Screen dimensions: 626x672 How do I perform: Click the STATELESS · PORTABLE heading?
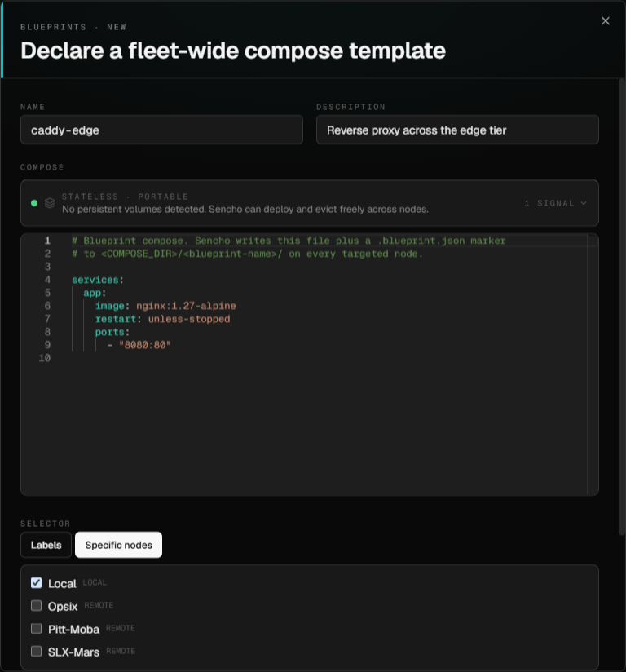pos(125,197)
